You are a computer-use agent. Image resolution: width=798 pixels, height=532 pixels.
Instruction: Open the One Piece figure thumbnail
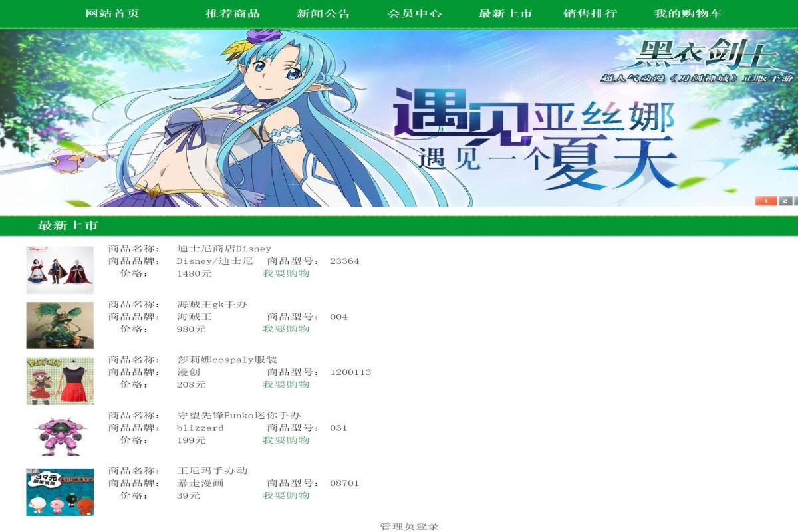(x=60, y=325)
